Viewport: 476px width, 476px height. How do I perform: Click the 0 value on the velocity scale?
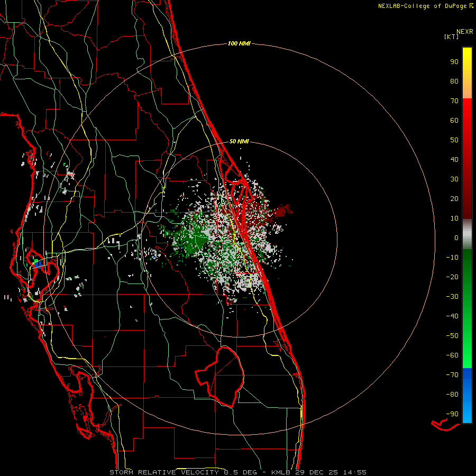point(456,238)
